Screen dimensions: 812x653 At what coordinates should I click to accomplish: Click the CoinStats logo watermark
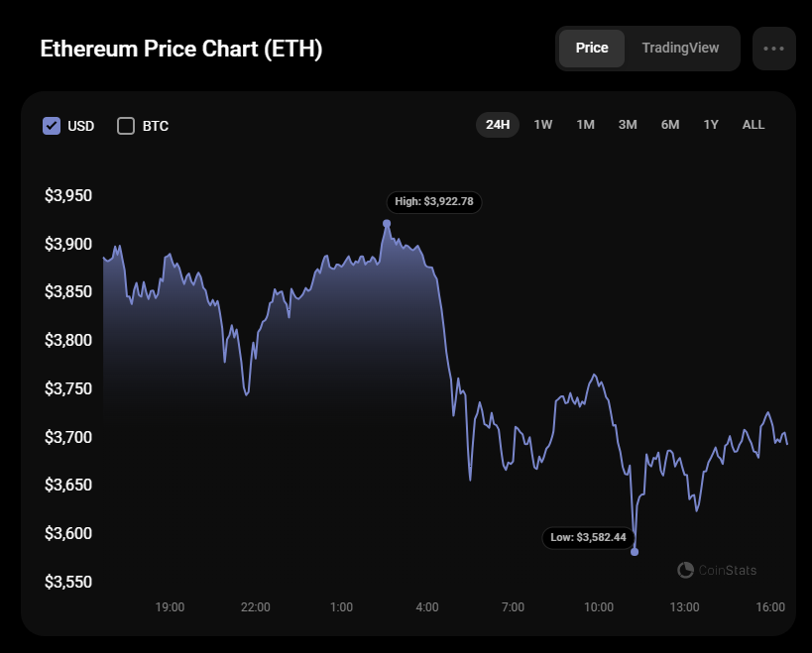[x=717, y=570]
